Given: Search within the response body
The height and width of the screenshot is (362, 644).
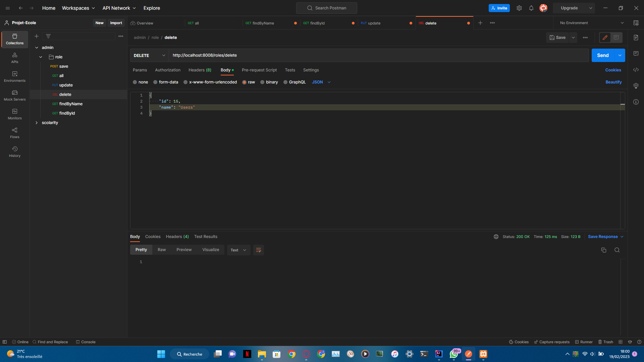Looking at the screenshot, I should (617, 250).
